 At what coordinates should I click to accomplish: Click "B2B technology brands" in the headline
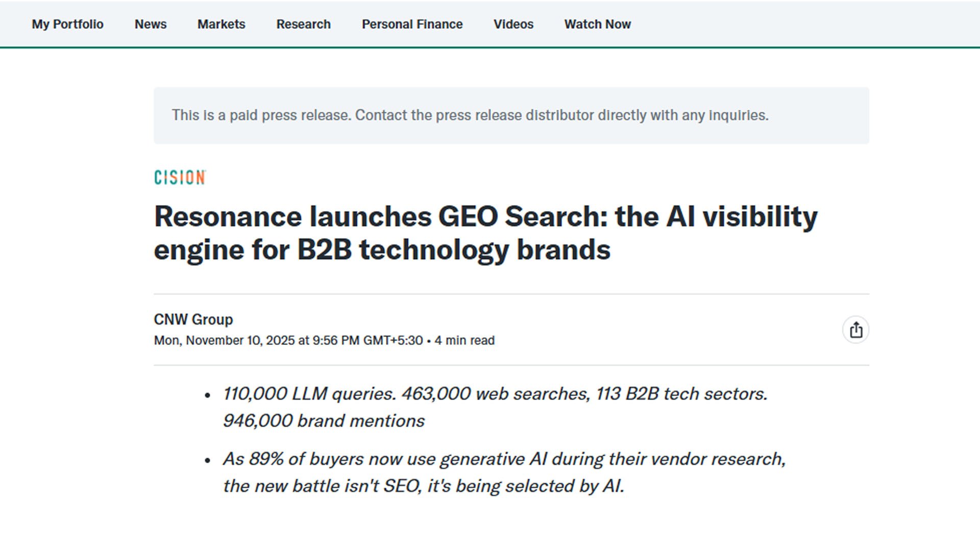tap(453, 250)
